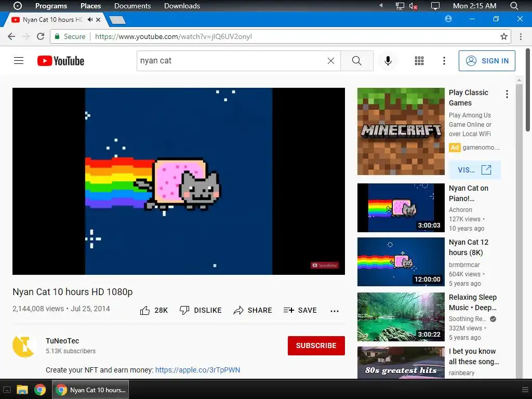
Task: Click the Relaxing Sleep Music title
Action: tap(473, 302)
